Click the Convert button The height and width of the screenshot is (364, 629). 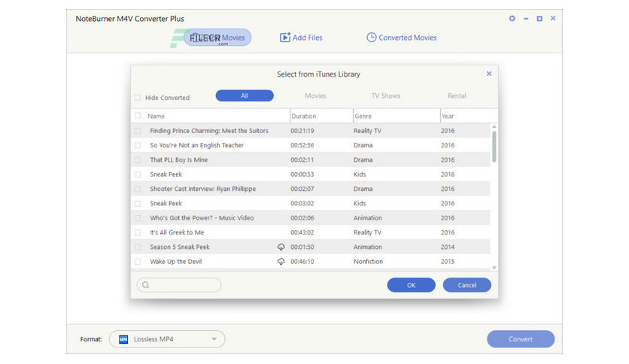tap(521, 339)
